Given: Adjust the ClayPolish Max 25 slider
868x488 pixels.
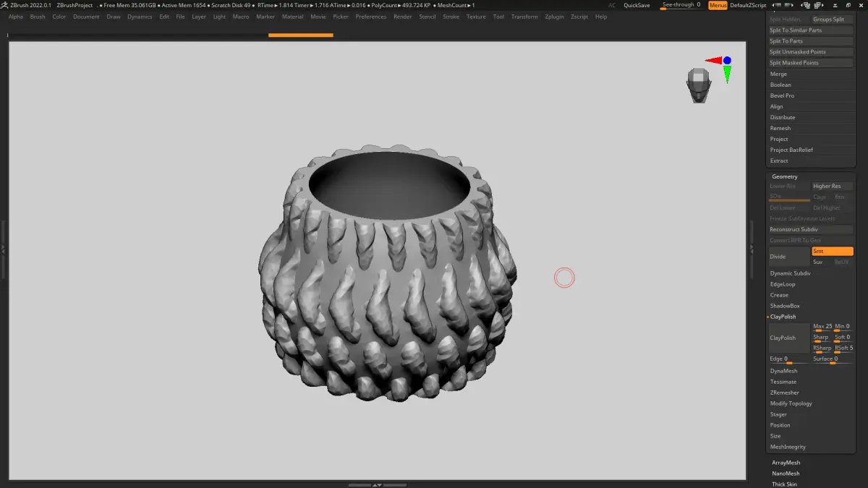Looking at the screenshot, I should pyautogui.click(x=822, y=327).
